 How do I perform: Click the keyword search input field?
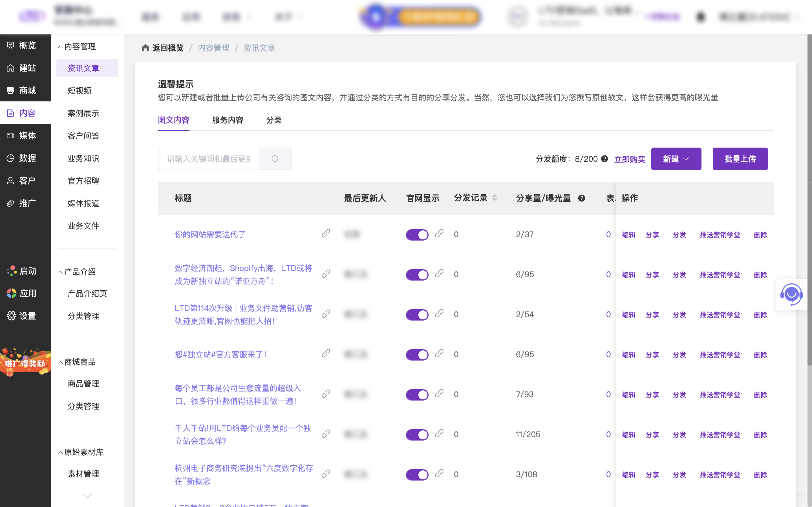(x=208, y=159)
